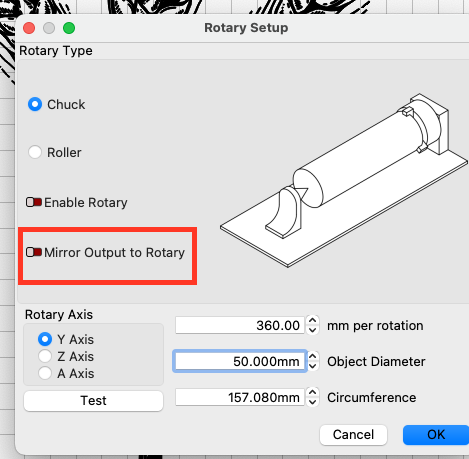Click the Object Diameter input field
The height and width of the screenshot is (459, 469).
(x=240, y=361)
